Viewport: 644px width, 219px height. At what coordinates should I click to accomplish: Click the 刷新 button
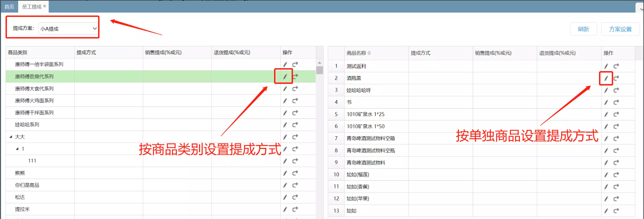click(x=583, y=29)
